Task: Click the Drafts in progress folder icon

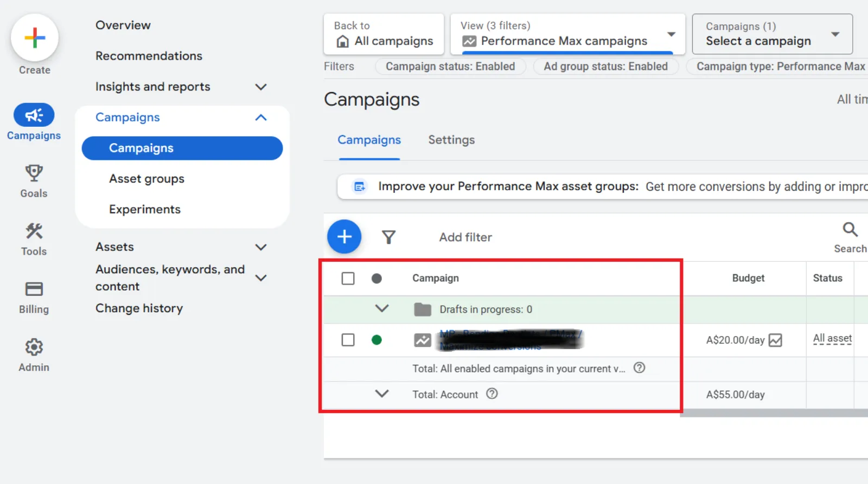Action: (x=423, y=309)
